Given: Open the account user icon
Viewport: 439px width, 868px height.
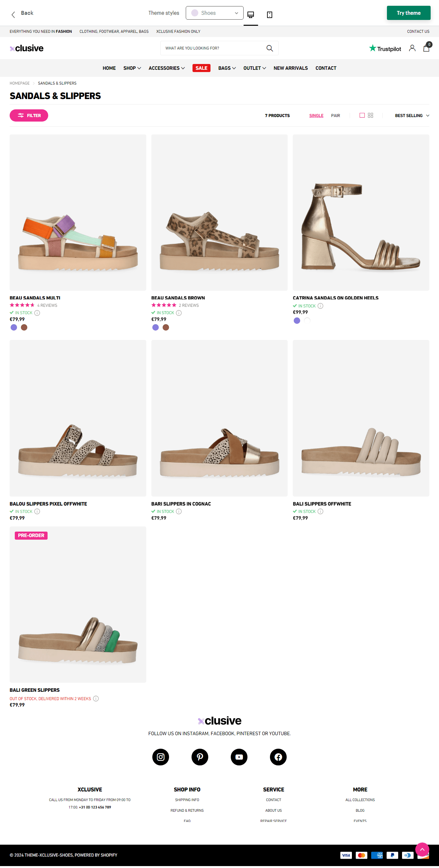Looking at the screenshot, I should pos(412,48).
